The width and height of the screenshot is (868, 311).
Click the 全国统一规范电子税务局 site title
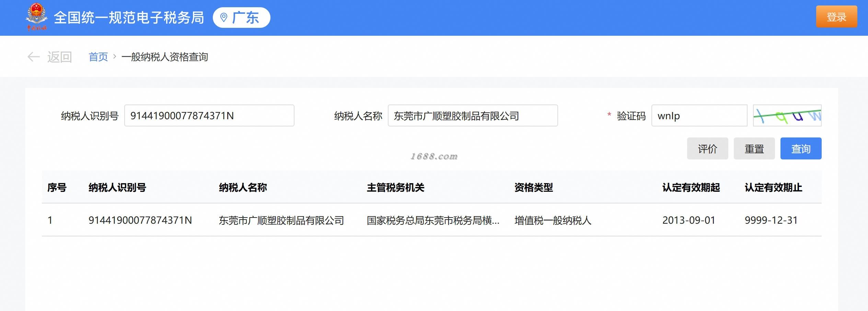[129, 18]
